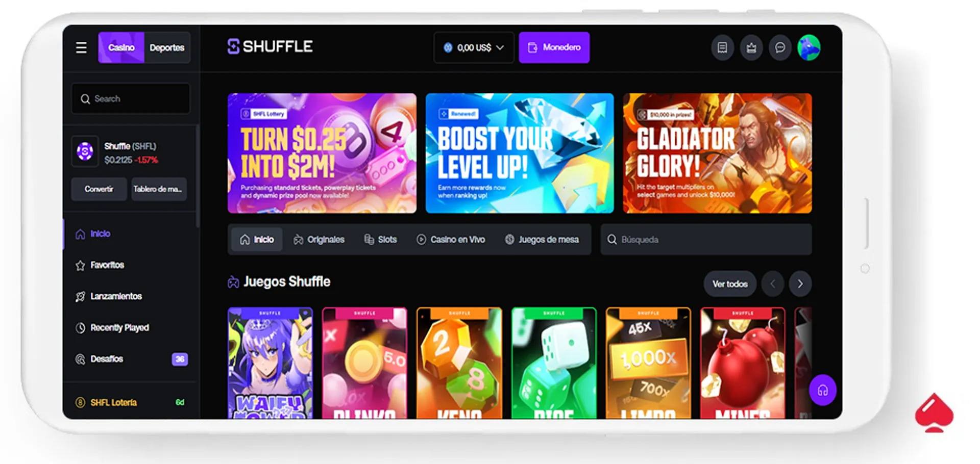Open the crown VIP rewards icon
The width and height of the screenshot is (980, 464).
[x=751, y=48]
